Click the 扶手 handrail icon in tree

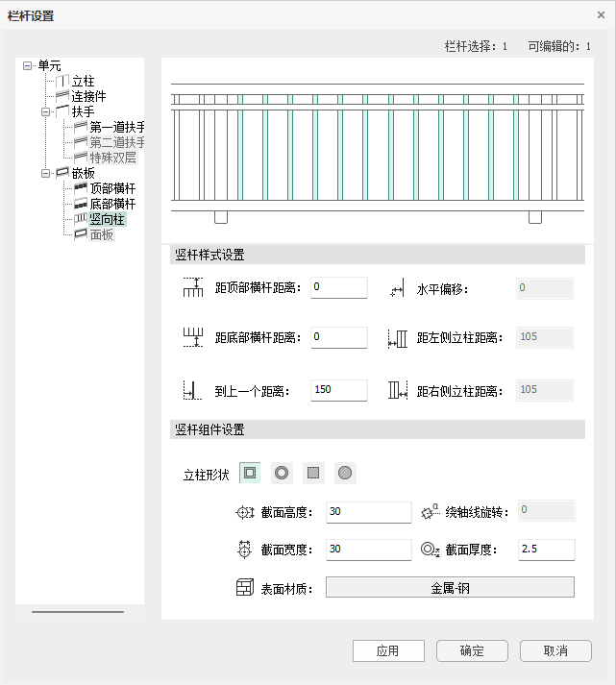[x=62, y=110]
